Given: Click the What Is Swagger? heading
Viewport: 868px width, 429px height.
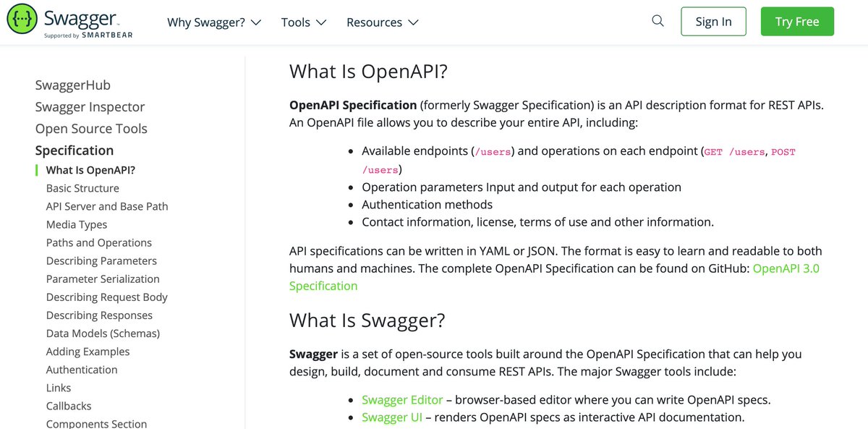Looking at the screenshot, I should [367, 320].
